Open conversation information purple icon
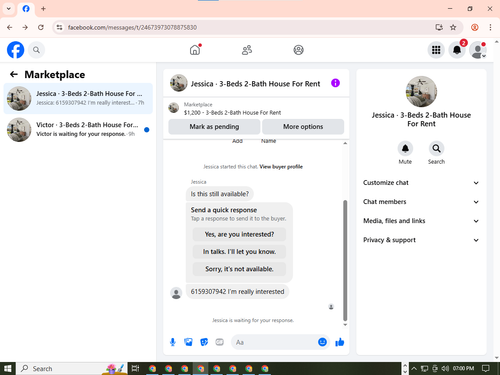Image resolution: width=500 pixels, height=375 pixels. click(335, 83)
